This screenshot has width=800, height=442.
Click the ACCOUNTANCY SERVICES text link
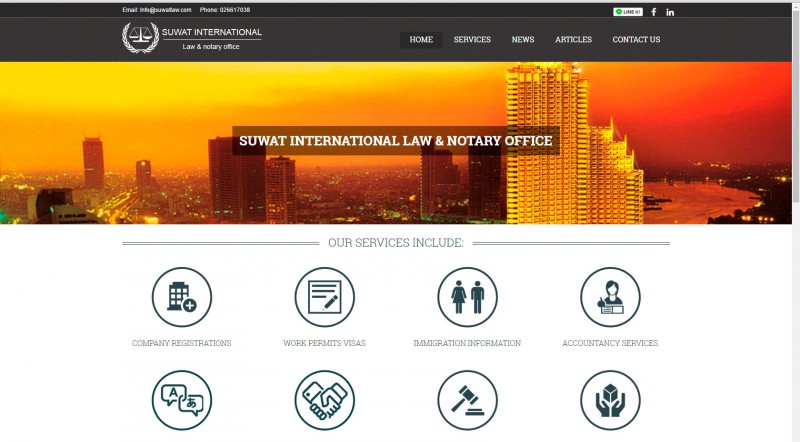point(610,343)
